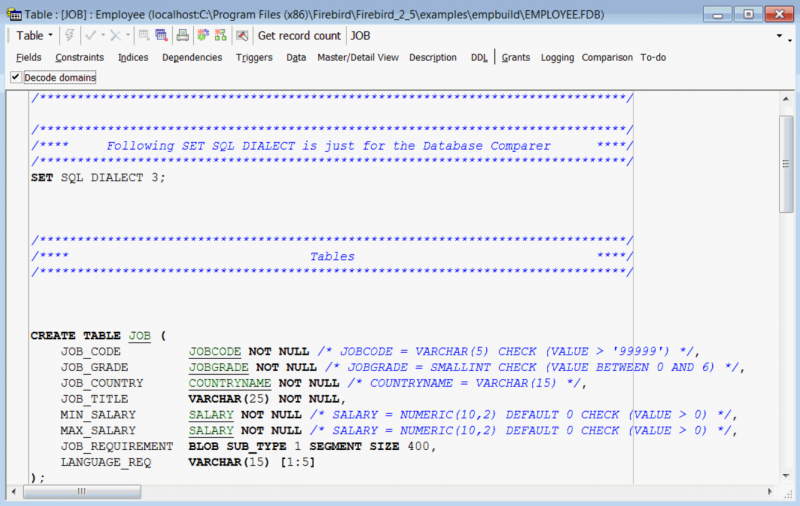Click the JOBCODE domain link
Viewport: 800px width, 506px height.
(215, 351)
